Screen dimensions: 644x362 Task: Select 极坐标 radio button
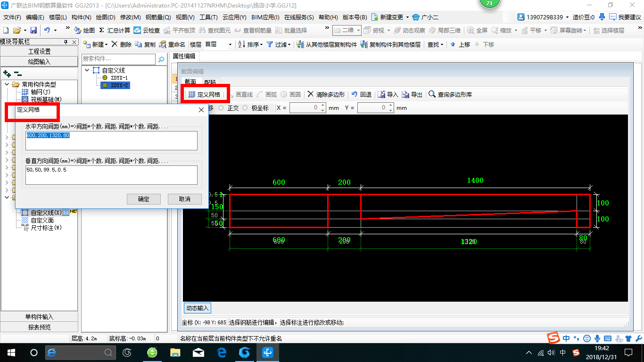[245, 108]
